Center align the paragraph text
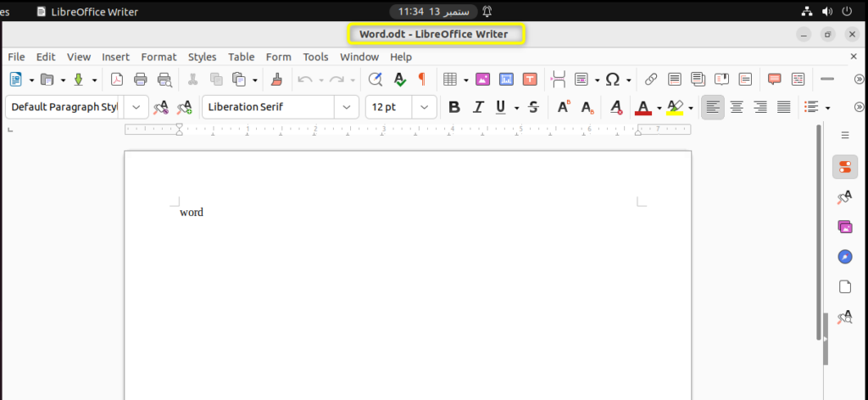The height and width of the screenshot is (400, 868). 737,108
